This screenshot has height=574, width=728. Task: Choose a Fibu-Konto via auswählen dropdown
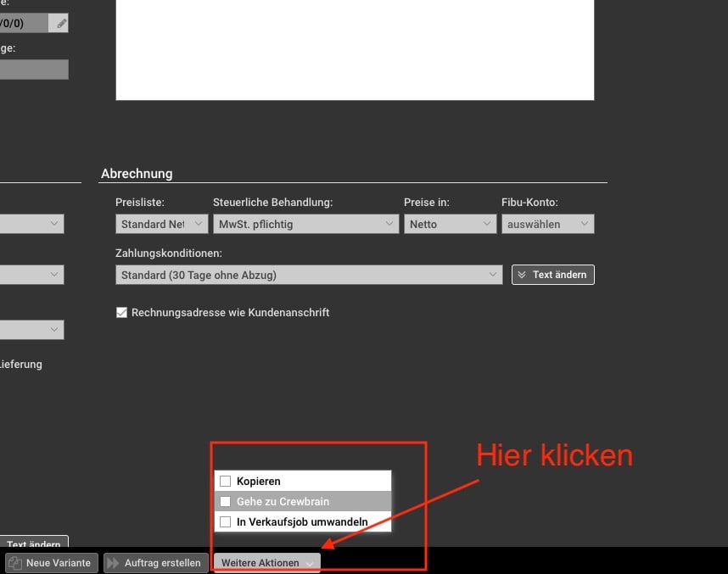coord(547,224)
